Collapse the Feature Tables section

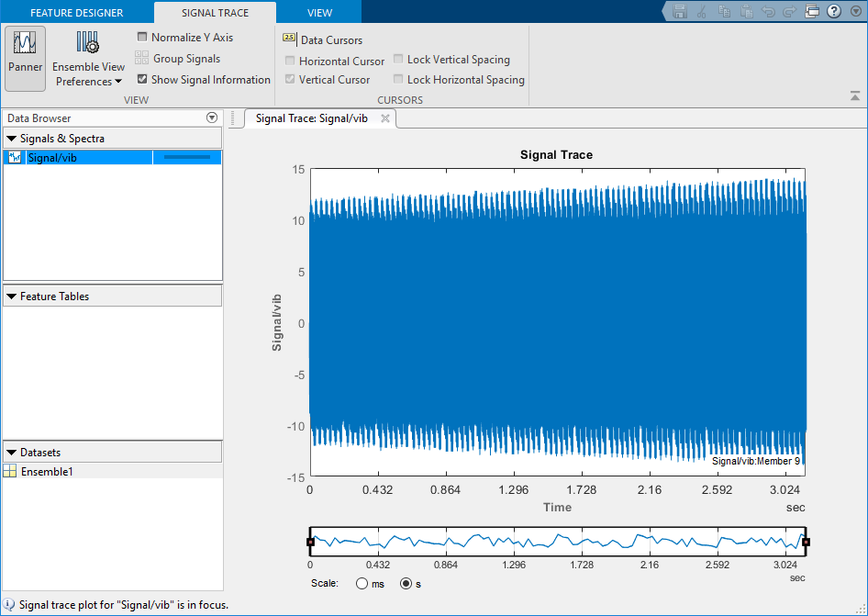[x=12, y=297]
